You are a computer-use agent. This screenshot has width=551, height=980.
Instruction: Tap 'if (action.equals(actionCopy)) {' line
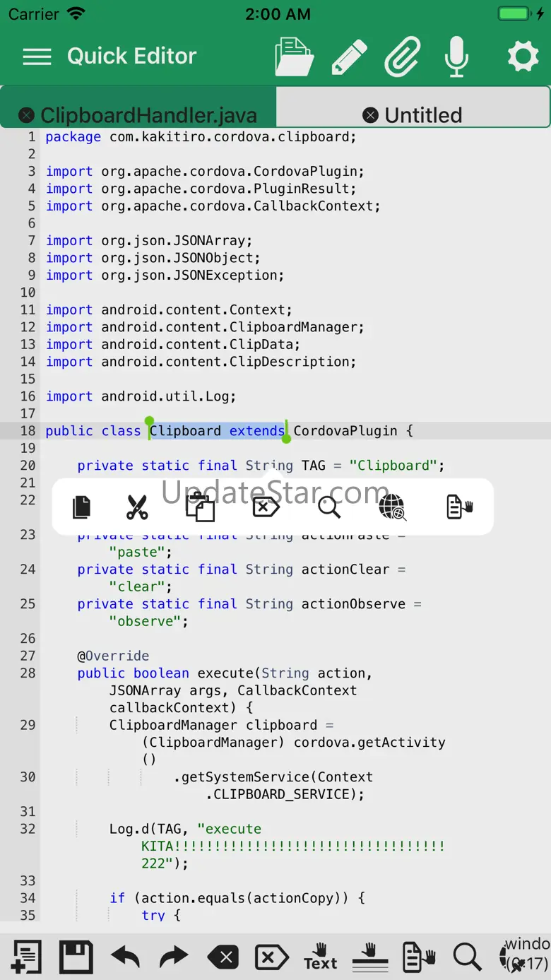click(237, 898)
